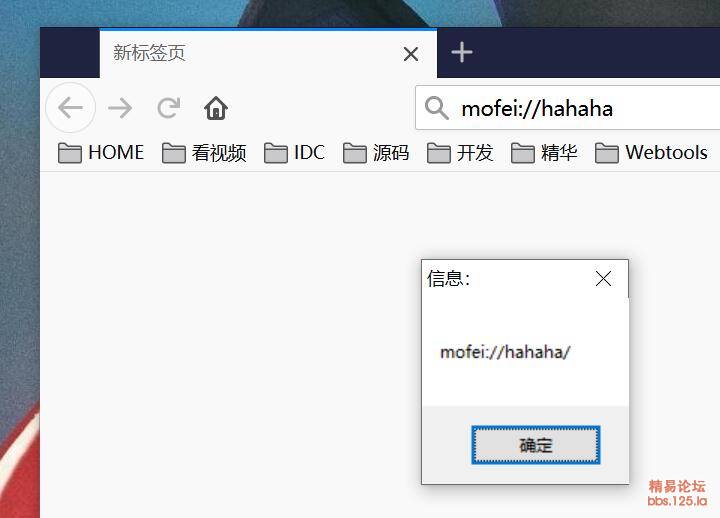Click the address bar showing mofei://hahaha

(568, 108)
